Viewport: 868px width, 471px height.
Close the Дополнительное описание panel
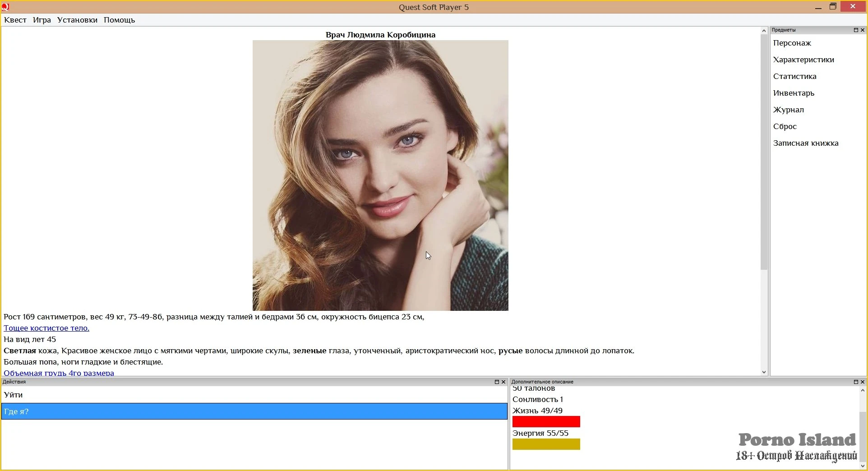click(863, 382)
